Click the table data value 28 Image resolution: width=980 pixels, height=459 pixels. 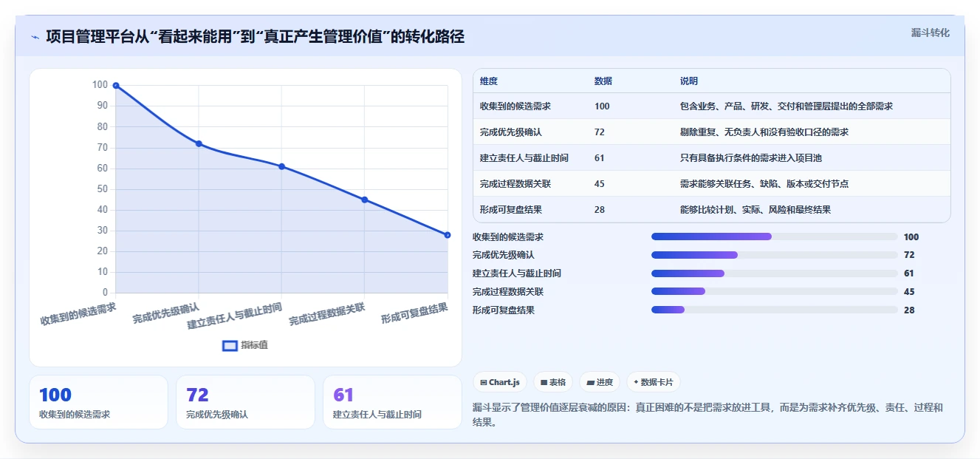click(600, 210)
